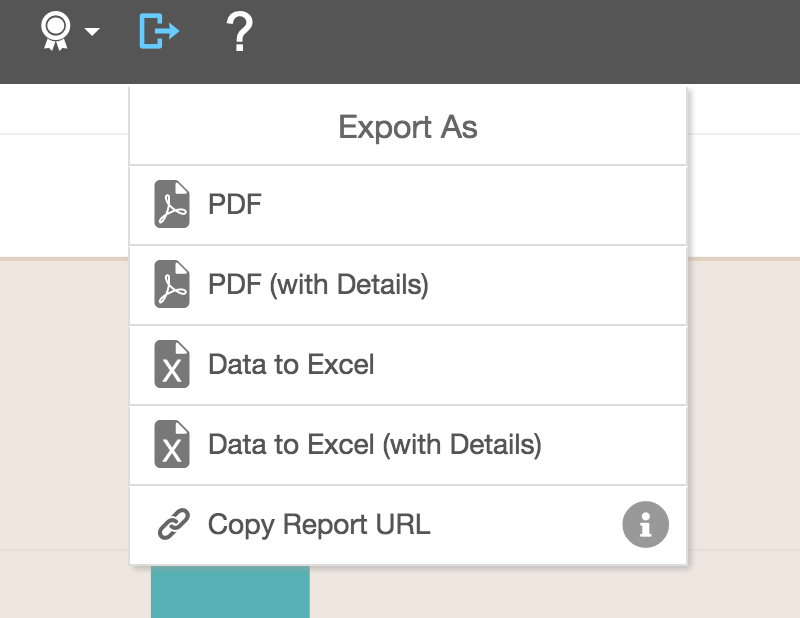The height and width of the screenshot is (618, 800).
Task: Click the chain link icon
Action: click(x=173, y=524)
